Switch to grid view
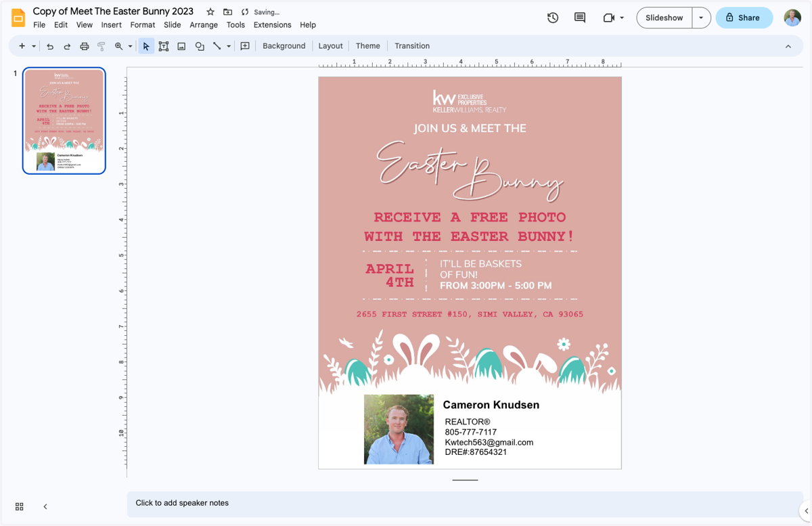812x526 pixels. point(20,506)
